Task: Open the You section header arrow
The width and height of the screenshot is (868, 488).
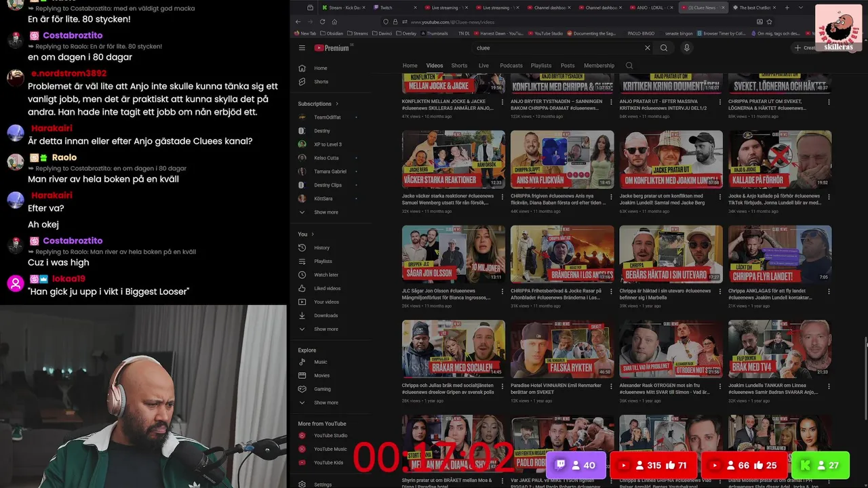Action: coord(313,235)
